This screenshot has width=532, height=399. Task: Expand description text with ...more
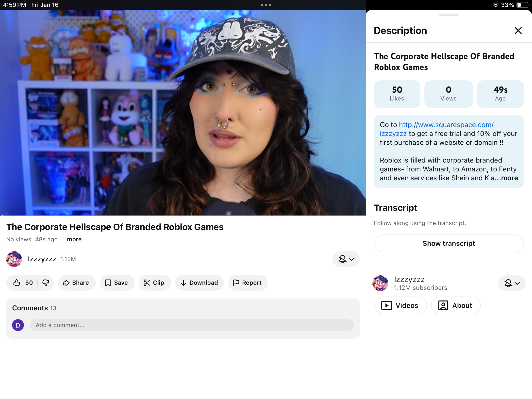click(509, 178)
